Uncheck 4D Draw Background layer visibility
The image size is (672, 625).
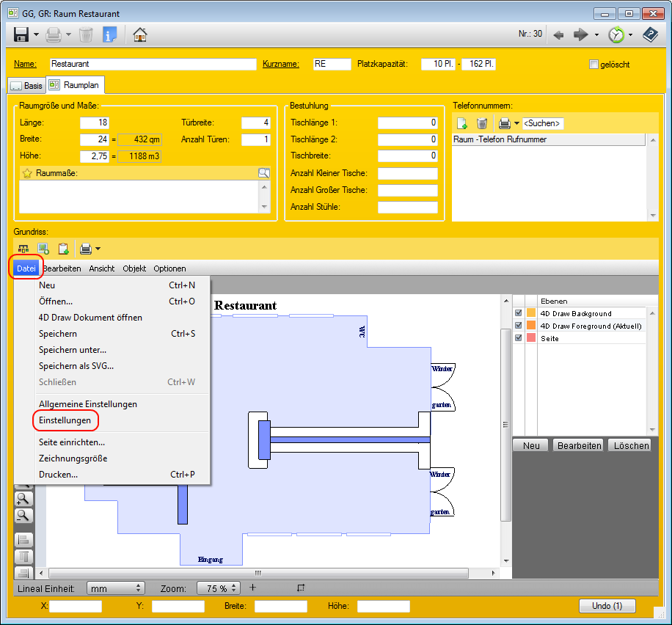pyautogui.click(x=519, y=314)
